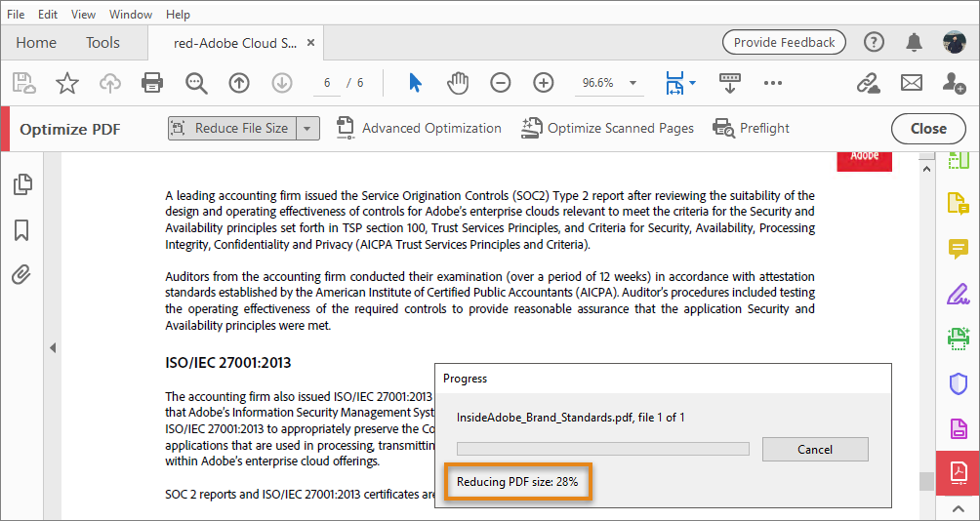
Task: Open fit page options dropdown arrow
Action: (692, 83)
